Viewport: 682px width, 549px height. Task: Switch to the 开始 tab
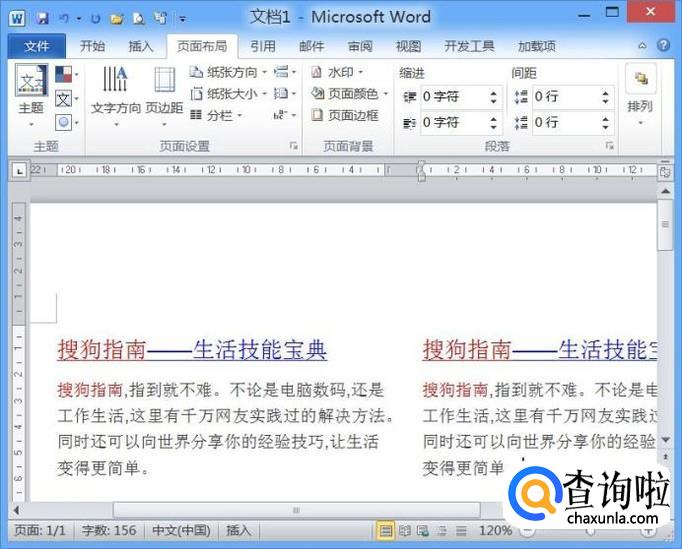pyautogui.click(x=92, y=46)
